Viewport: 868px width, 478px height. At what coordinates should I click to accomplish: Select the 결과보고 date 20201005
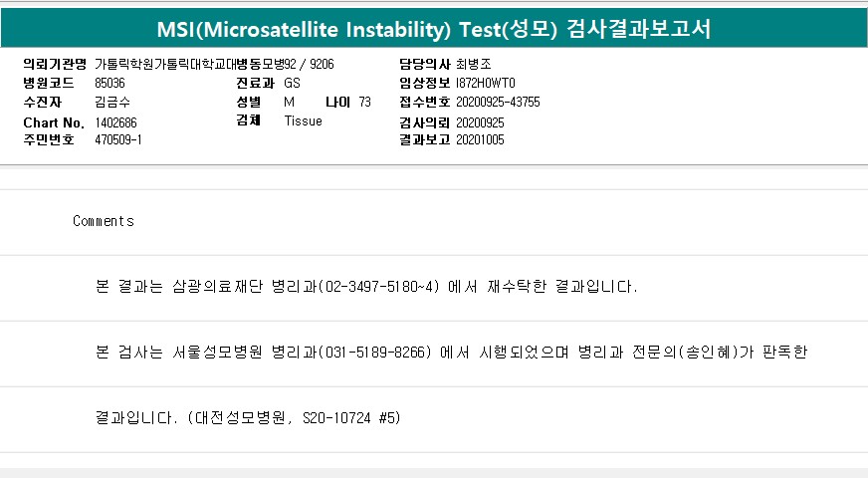click(x=480, y=140)
